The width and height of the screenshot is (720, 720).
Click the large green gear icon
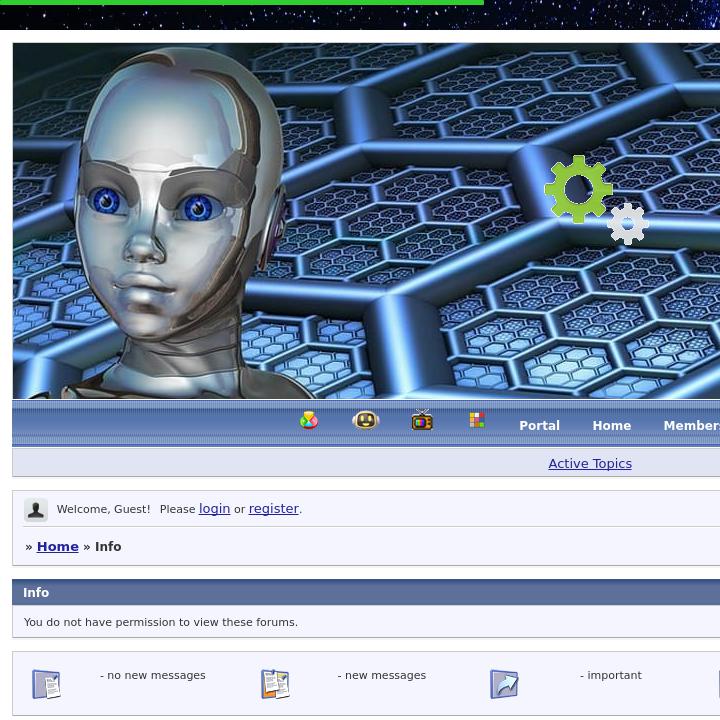pos(578,189)
